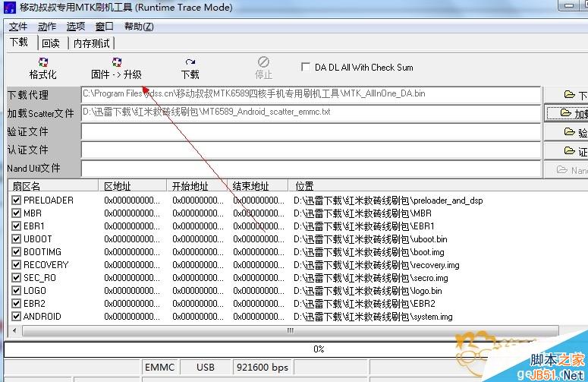The image size is (588, 382).
Task: Select the logo.bin file path
Action: click(367, 291)
